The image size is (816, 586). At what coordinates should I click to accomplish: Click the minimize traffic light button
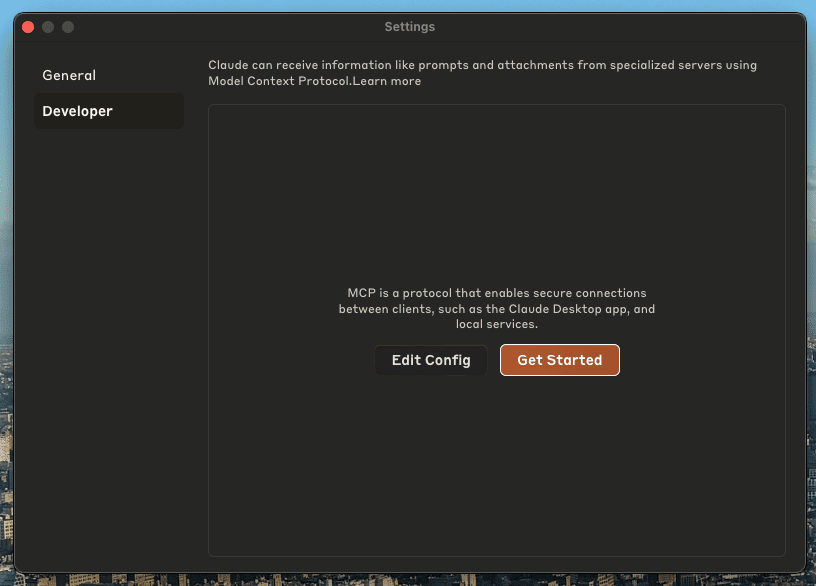tap(47, 27)
